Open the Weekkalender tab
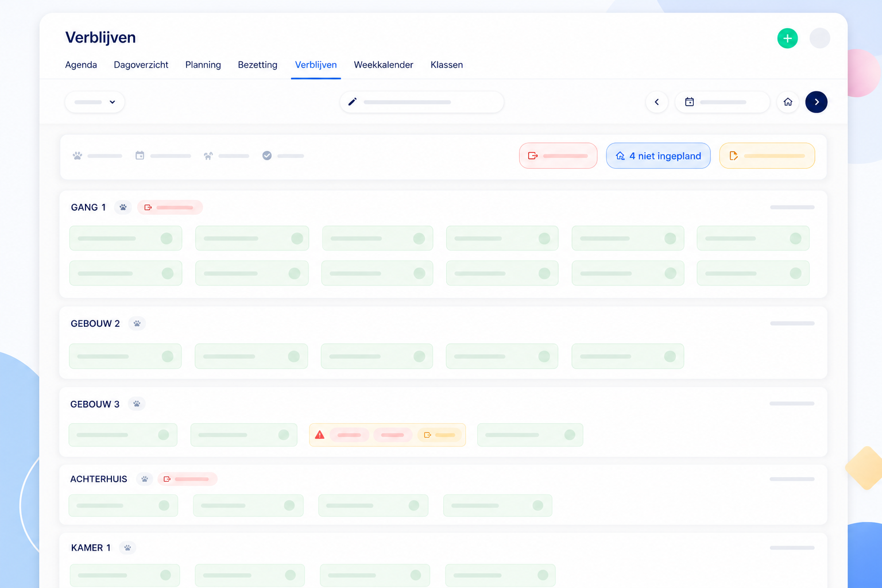Image resolution: width=882 pixels, height=588 pixels. [384, 65]
